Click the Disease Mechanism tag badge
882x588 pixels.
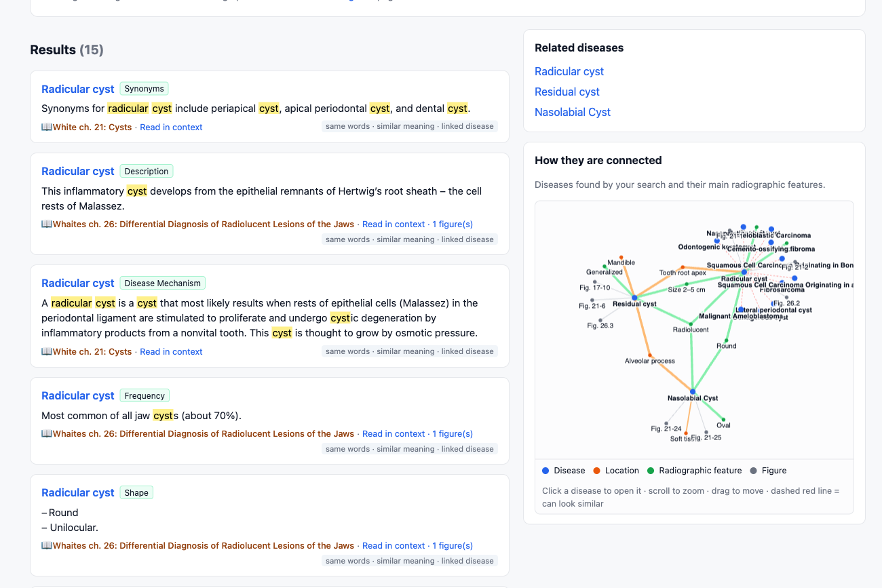tap(163, 283)
